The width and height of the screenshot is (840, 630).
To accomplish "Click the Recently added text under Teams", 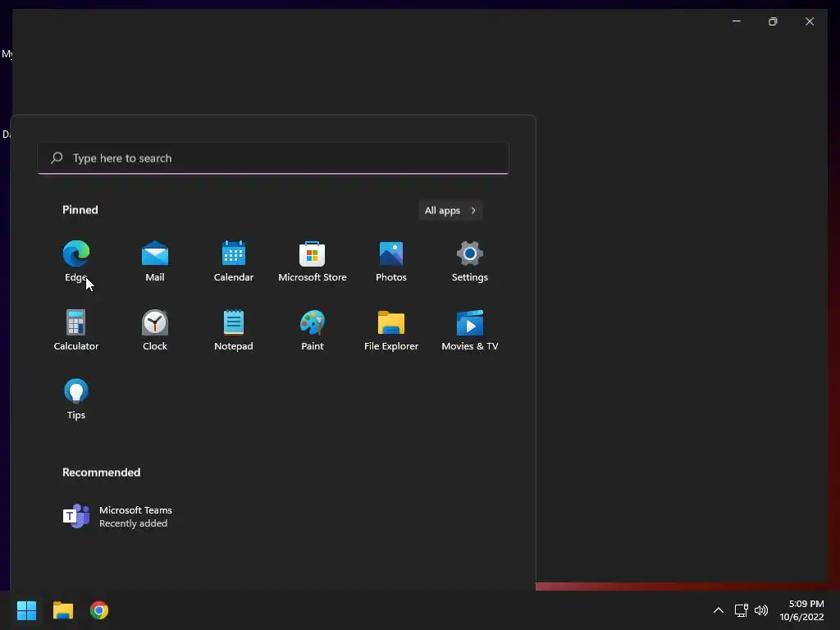I will pyautogui.click(x=134, y=523).
